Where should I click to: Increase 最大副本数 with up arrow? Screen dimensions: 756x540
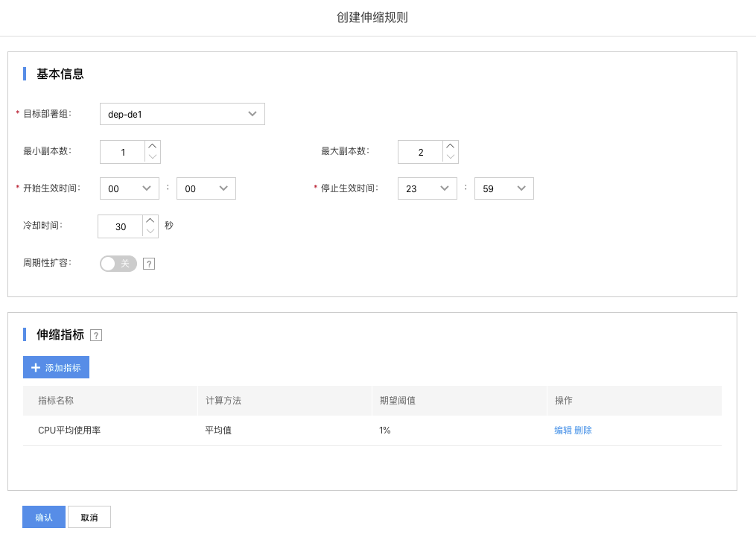(451, 146)
